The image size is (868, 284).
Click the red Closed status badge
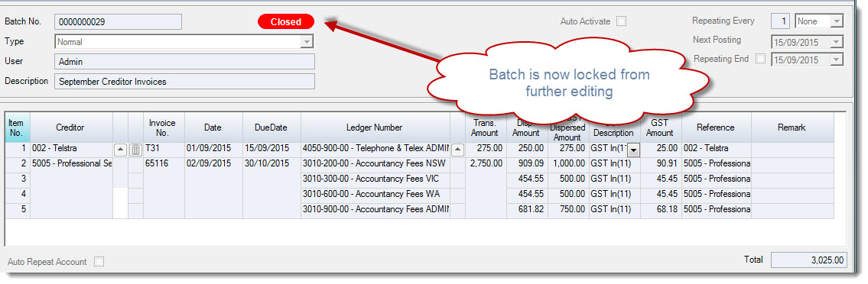286,22
